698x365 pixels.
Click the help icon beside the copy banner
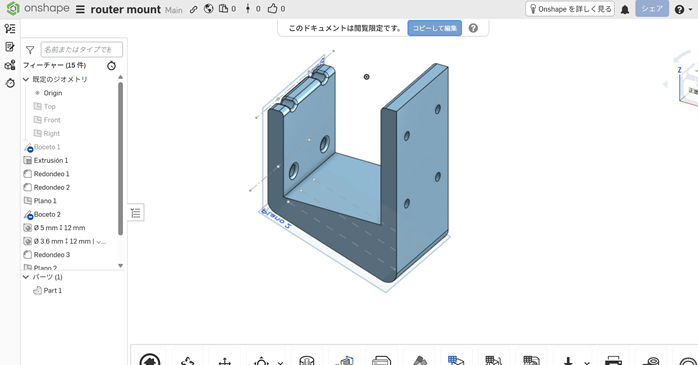pyautogui.click(x=473, y=28)
